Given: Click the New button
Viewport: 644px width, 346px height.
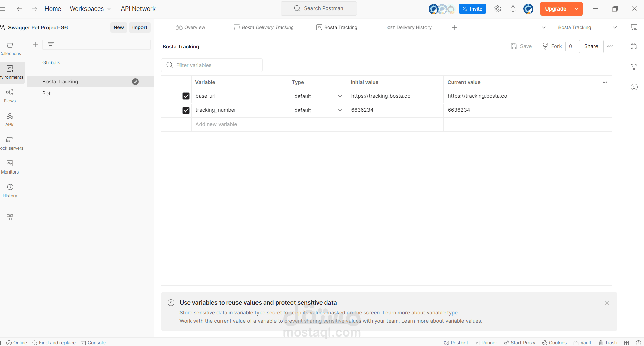Looking at the screenshot, I should click(x=119, y=27).
